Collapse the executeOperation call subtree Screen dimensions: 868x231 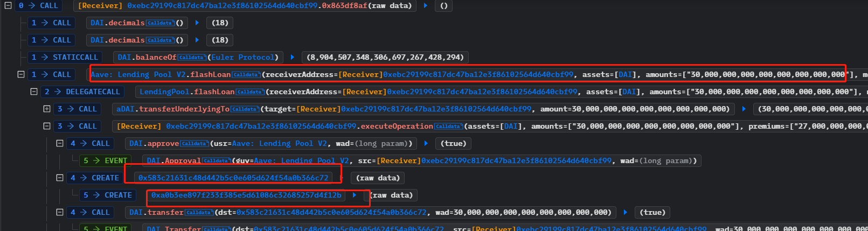tap(47, 126)
